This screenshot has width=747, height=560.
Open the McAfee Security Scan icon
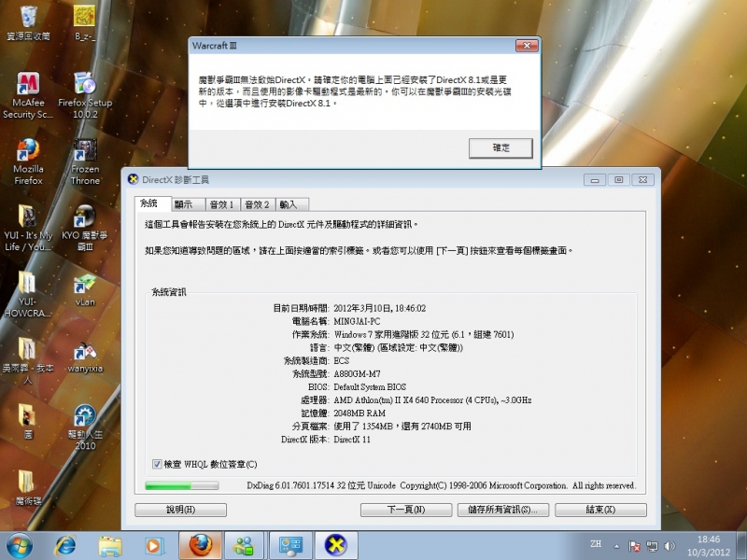28,84
